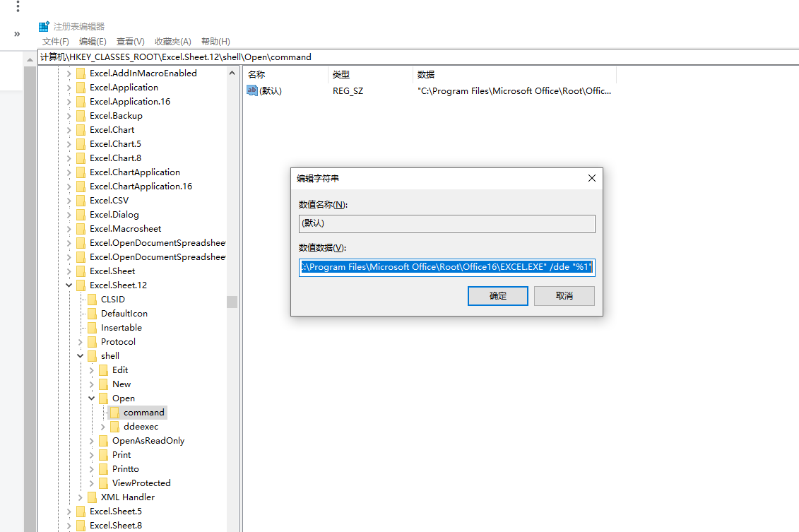Screen dimensions: 799x532
Task: Click the tree panel vertical scrollbar
Action: pyautogui.click(x=232, y=302)
